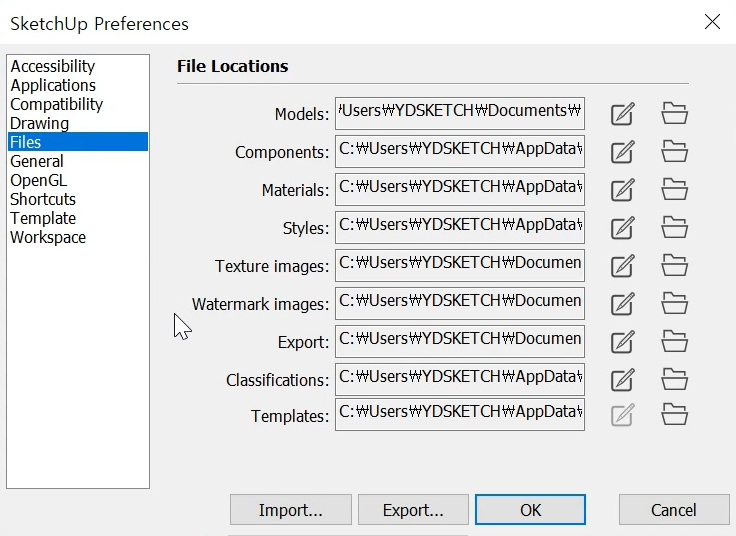Click the Classifications path field
Image resolution: width=736 pixels, height=536 pixels.
pyautogui.click(x=460, y=379)
